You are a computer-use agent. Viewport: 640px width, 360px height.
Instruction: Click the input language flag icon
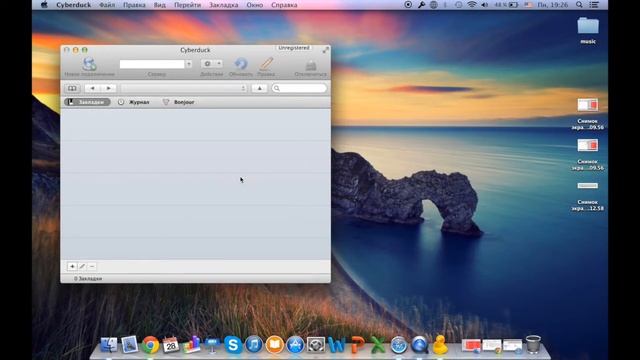(529, 5)
